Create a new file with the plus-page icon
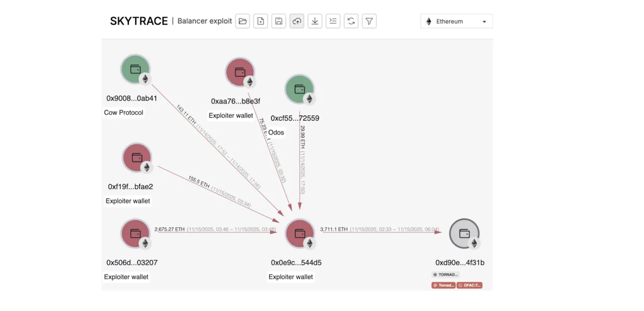Viewport: 644px width, 311px height. (261, 21)
